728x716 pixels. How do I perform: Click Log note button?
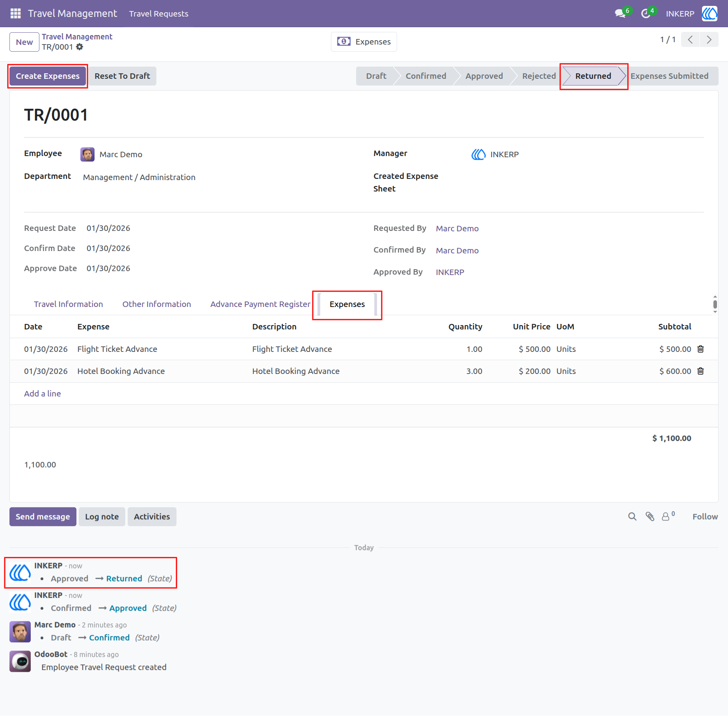[x=102, y=517]
